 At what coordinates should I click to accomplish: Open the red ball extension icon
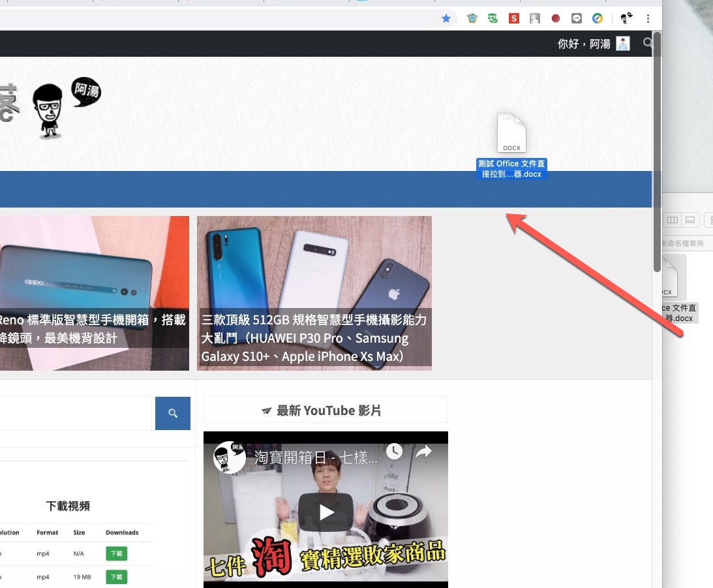(556, 18)
